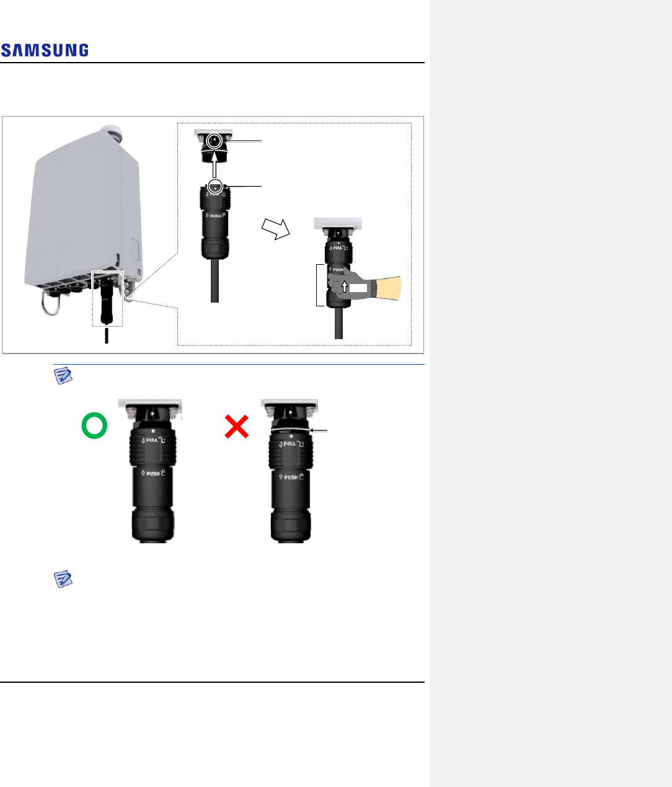
Task: Click the green circle correct-connection mark
Action: point(95,425)
